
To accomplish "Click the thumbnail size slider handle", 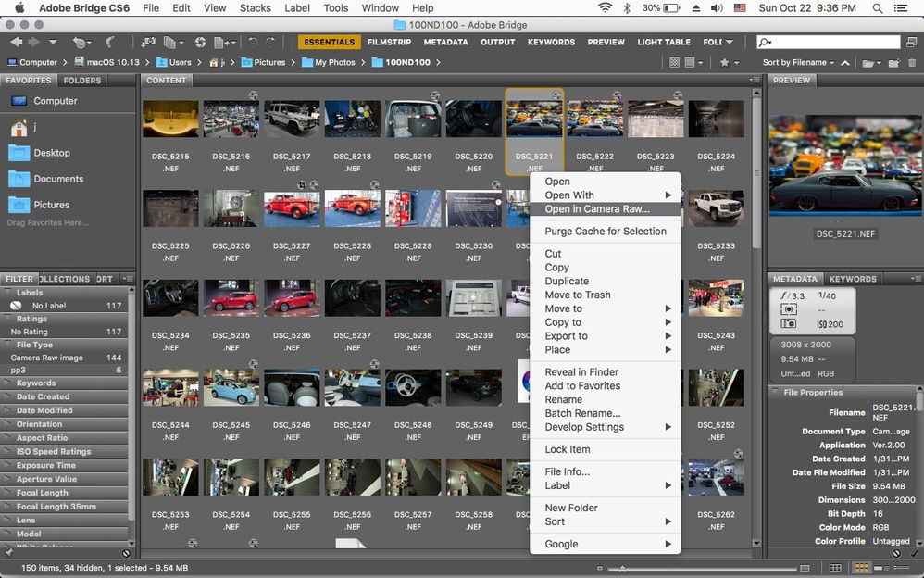I will (x=622, y=567).
